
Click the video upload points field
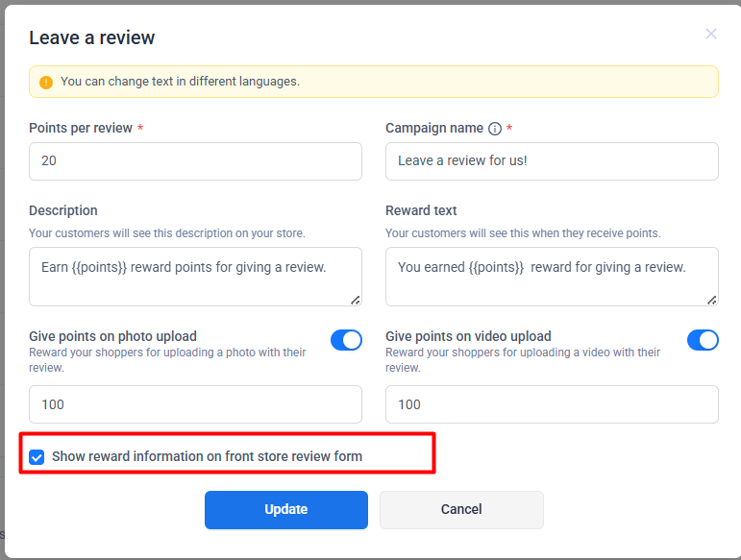[552, 404]
